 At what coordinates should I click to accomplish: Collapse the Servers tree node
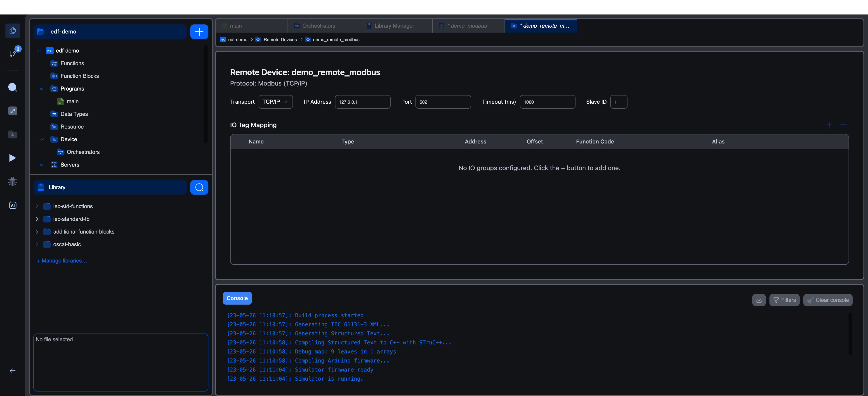41,165
